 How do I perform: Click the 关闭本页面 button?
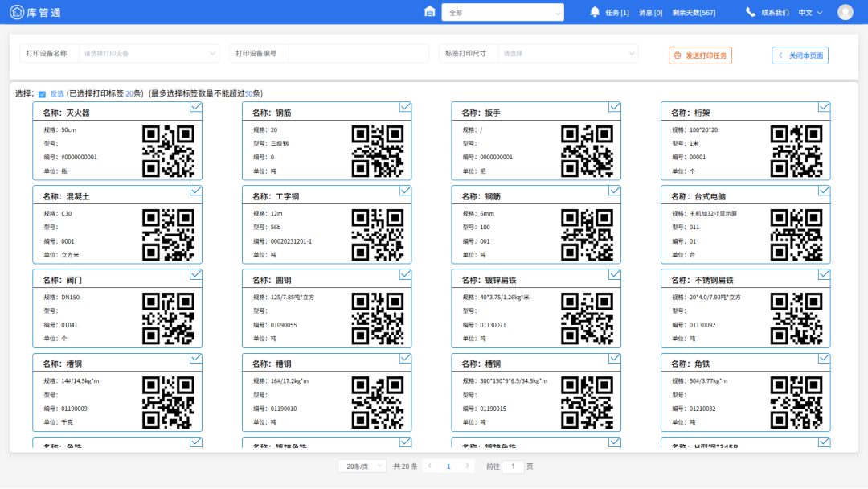[800, 55]
